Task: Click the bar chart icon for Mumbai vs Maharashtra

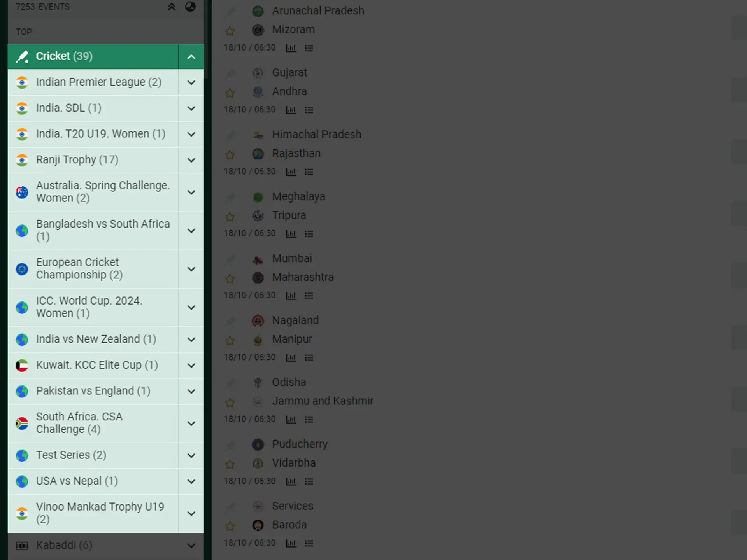Action: [x=291, y=295]
